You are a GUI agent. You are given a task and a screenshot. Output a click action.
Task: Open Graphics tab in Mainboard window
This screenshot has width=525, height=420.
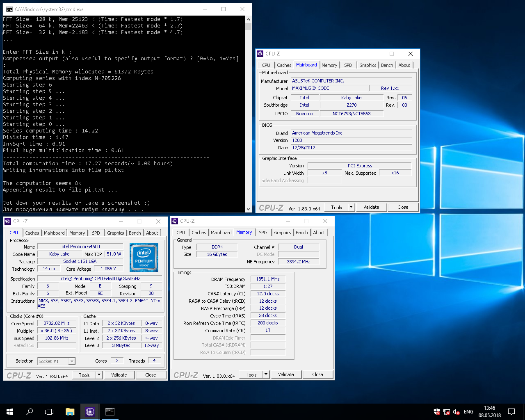368,65
